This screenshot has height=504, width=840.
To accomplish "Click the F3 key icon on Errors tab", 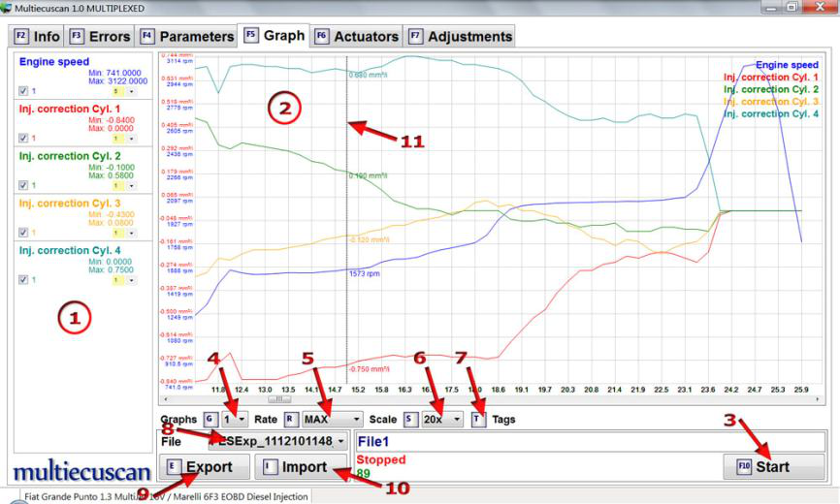I will point(78,37).
